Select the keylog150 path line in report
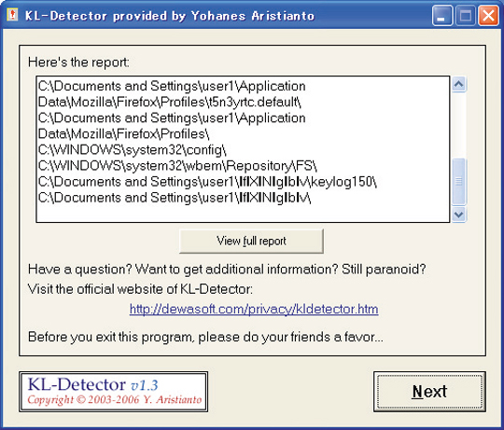The width and height of the screenshot is (504, 430). (207, 182)
